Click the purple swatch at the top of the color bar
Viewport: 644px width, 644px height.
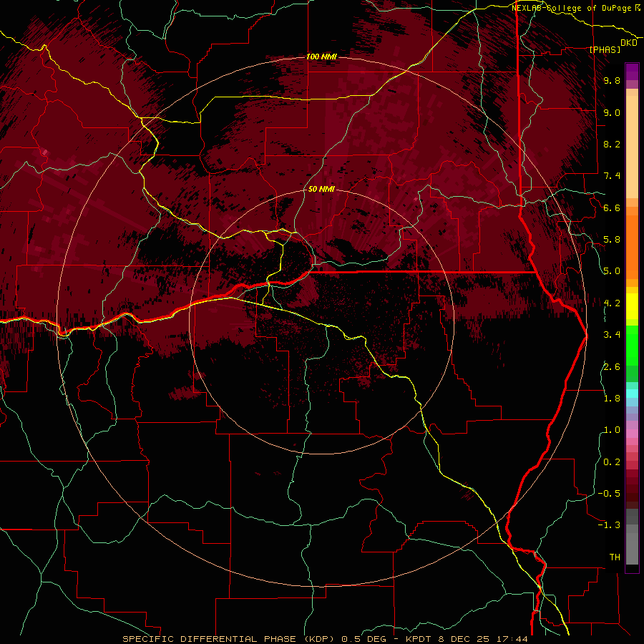(632, 72)
